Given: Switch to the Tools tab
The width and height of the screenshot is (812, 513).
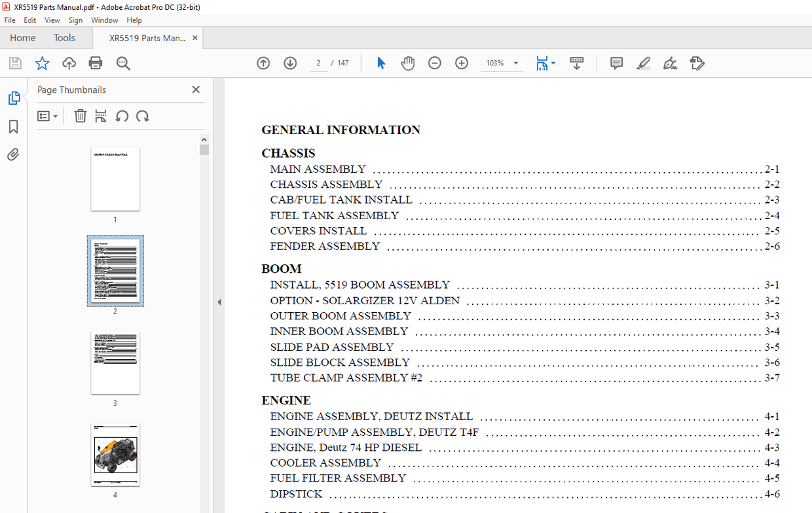Looking at the screenshot, I should 64,38.
